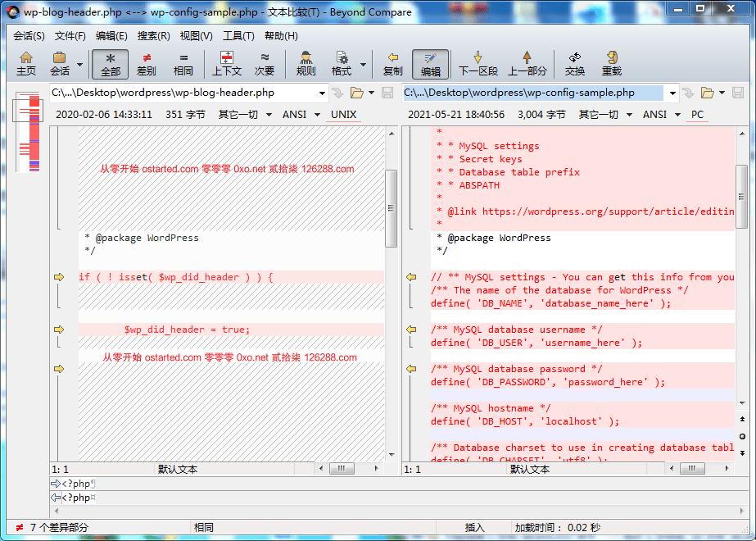Expand left file path dropdown
Image resolution: width=756 pixels, height=541 pixels.
pos(322,93)
